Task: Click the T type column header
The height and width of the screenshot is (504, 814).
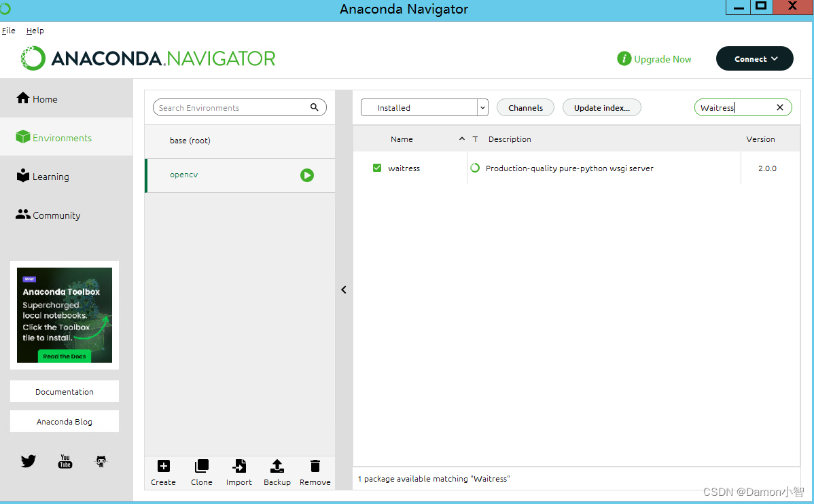Action: point(475,139)
